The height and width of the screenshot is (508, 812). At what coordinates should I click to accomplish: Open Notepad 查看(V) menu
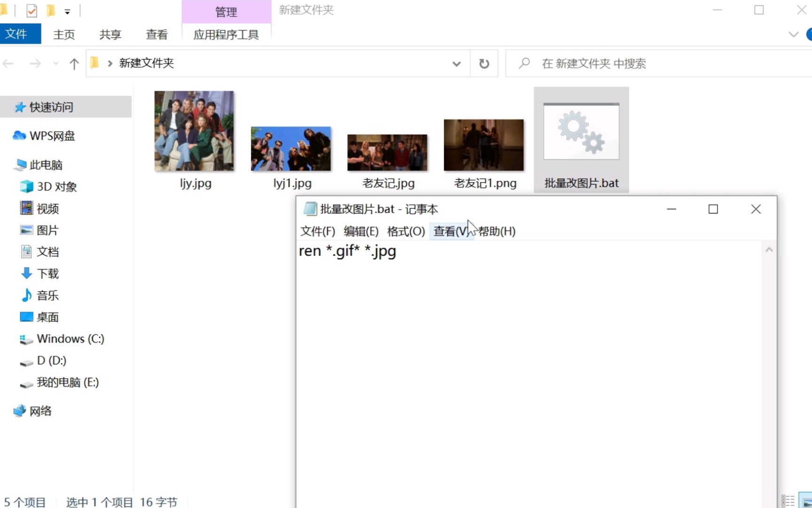pos(452,231)
